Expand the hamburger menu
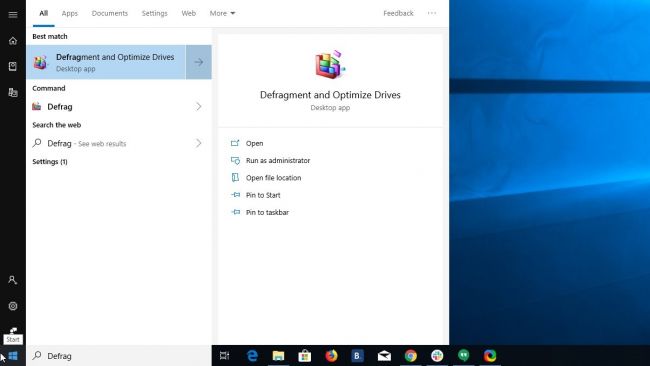This screenshot has width=650, height=366. [x=13, y=15]
